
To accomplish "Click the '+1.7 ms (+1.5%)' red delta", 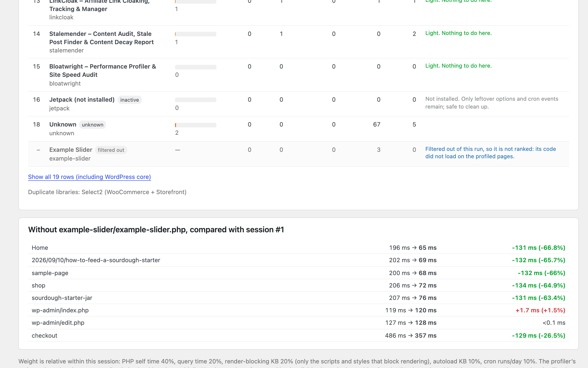I will [540, 310].
